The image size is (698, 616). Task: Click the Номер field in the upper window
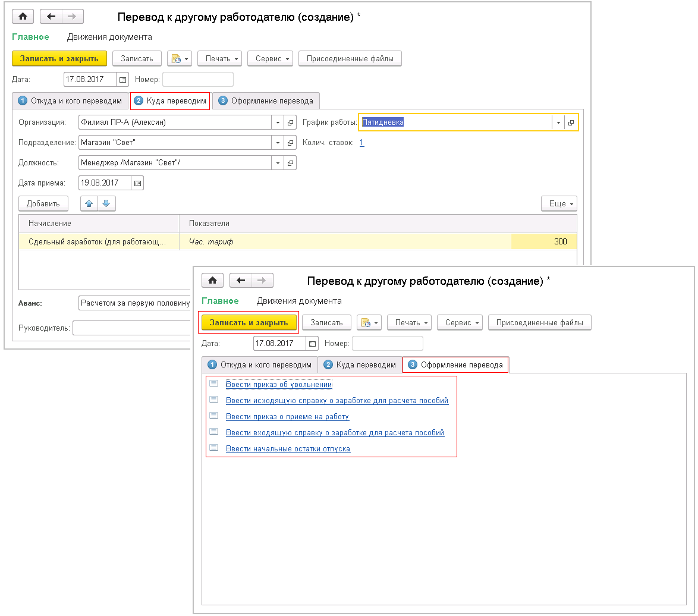(x=198, y=80)
